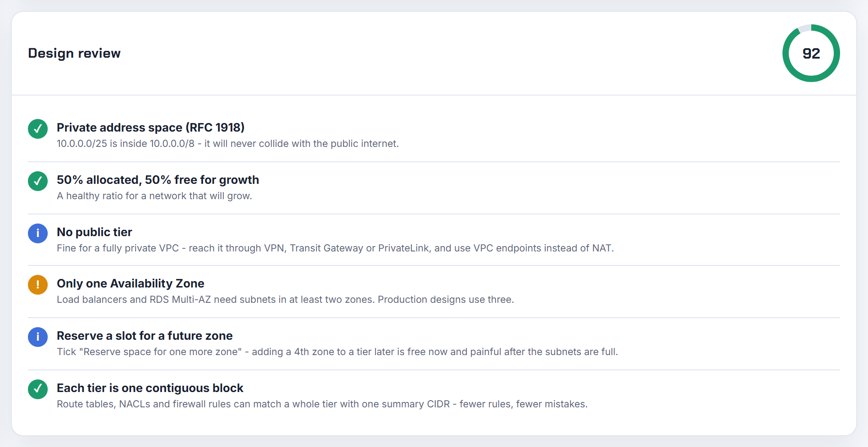
Task: Click the green check icon for contiguous block
Action: (x=38, y=389)
